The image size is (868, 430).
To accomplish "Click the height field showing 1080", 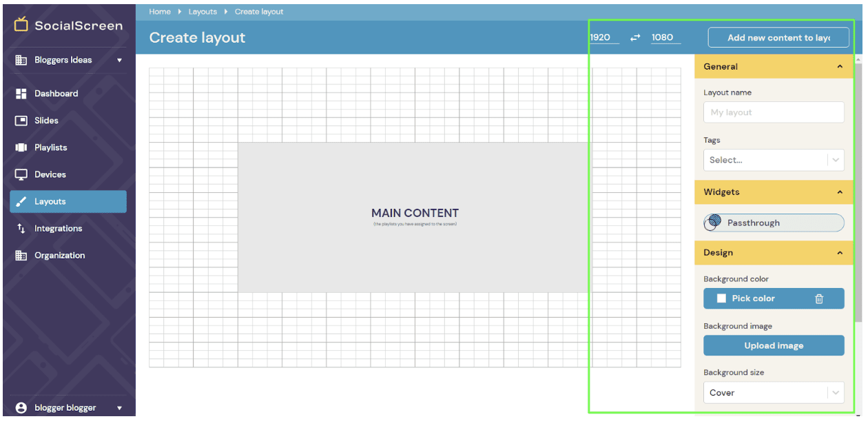I will pos(665,38).
